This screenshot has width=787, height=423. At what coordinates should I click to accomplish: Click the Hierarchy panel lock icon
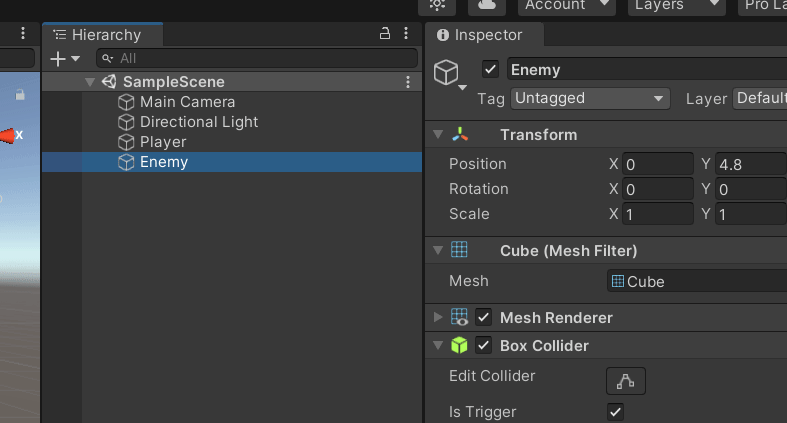[385, 34]
